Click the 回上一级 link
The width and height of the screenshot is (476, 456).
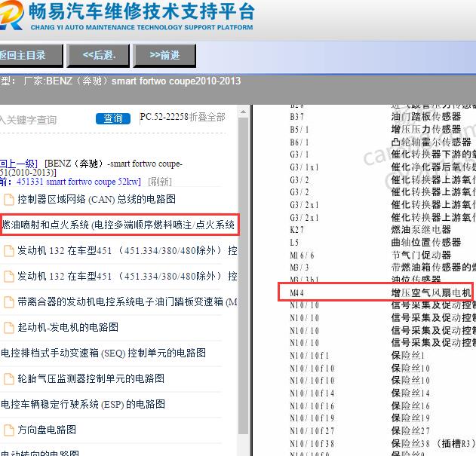coord(19,164)
